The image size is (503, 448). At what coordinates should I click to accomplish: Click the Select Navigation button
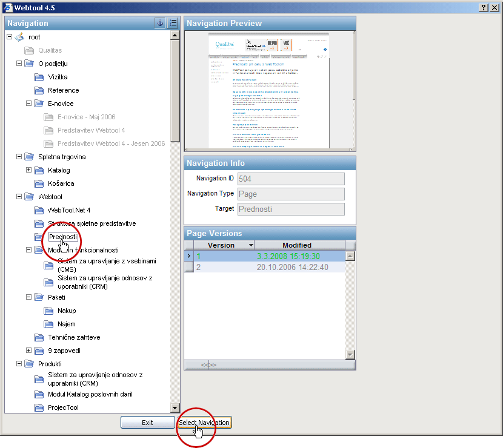pyautogui.click(x=204, y=423)
